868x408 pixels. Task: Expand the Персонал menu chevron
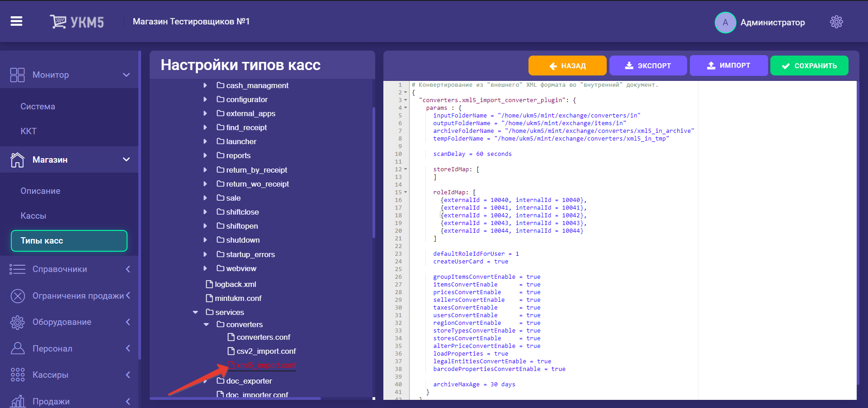coord(128,348)
